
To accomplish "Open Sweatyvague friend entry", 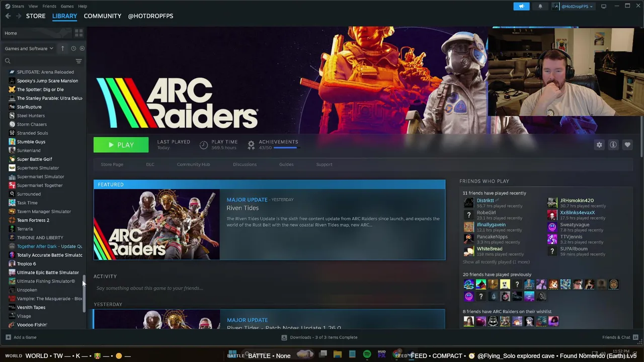I will tap(575, 227).
